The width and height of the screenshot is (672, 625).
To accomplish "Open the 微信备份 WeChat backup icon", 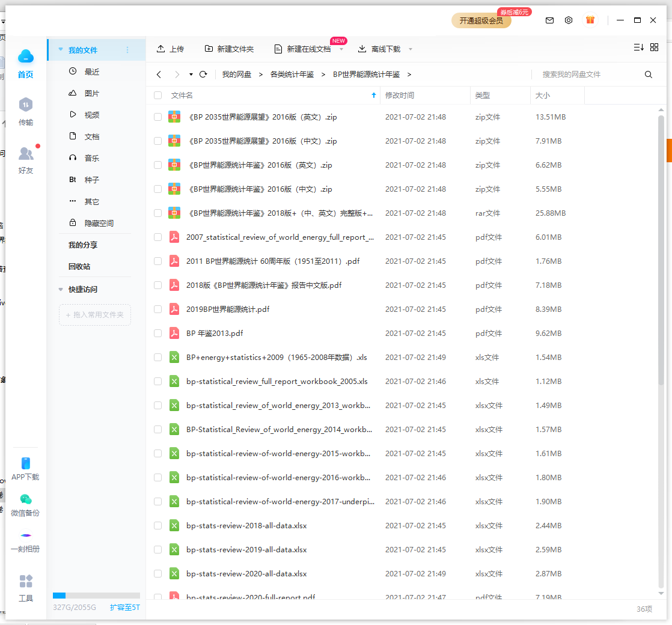I will 26,499.
